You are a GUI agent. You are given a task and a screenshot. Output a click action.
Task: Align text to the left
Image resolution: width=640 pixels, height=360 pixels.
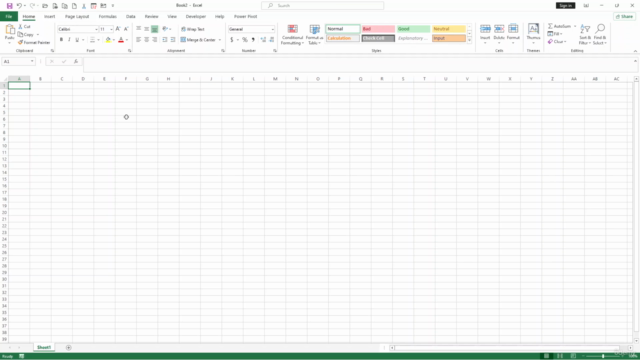[x=139, y=40]
